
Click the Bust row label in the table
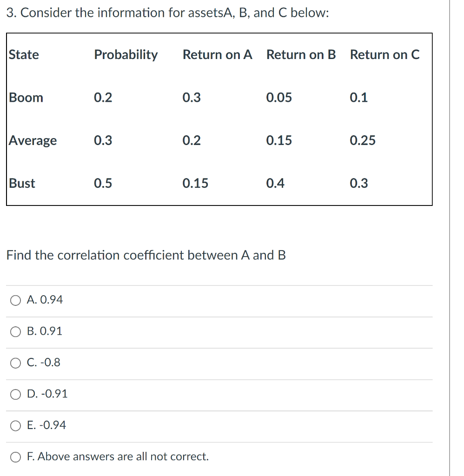point(21,183)
